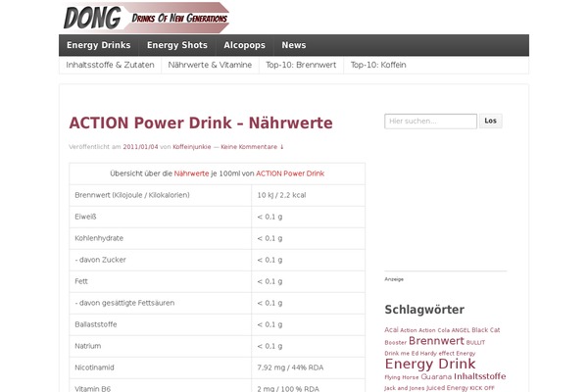Screen dimensions: 588x392
Task: Open the BULLIT tag
Action: 475,342
